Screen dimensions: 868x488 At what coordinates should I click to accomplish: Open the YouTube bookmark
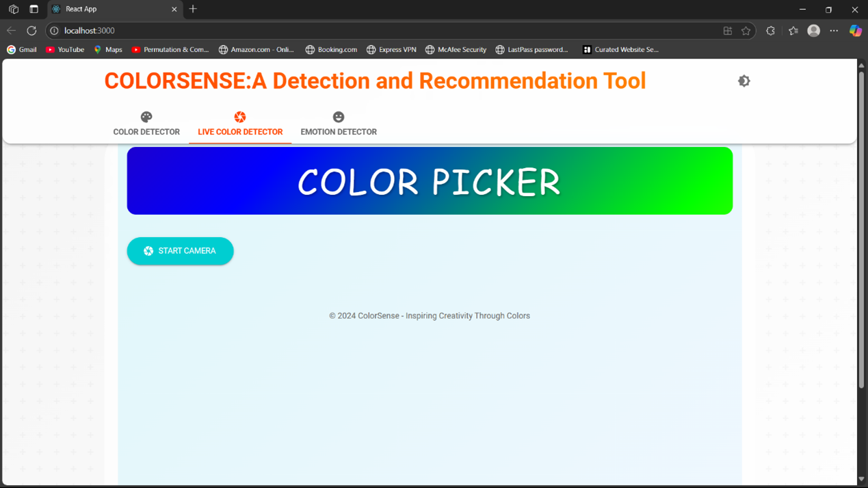(65, 50)
